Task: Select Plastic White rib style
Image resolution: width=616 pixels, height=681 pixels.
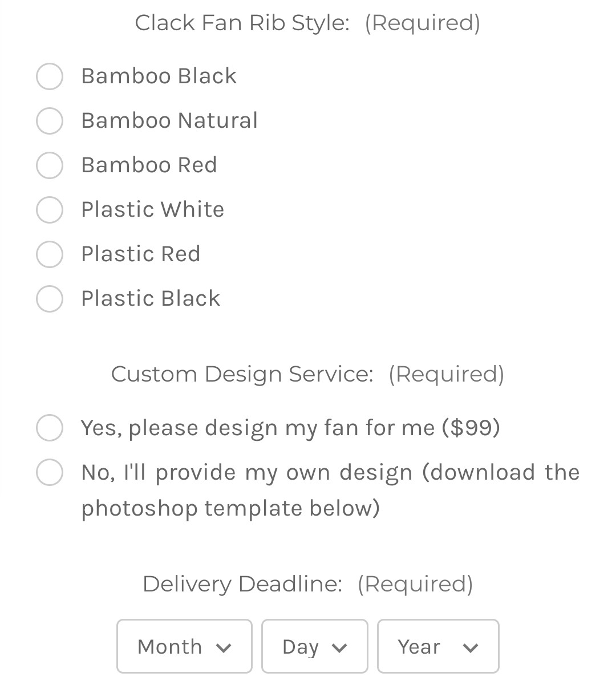Action: click(50, 210)
